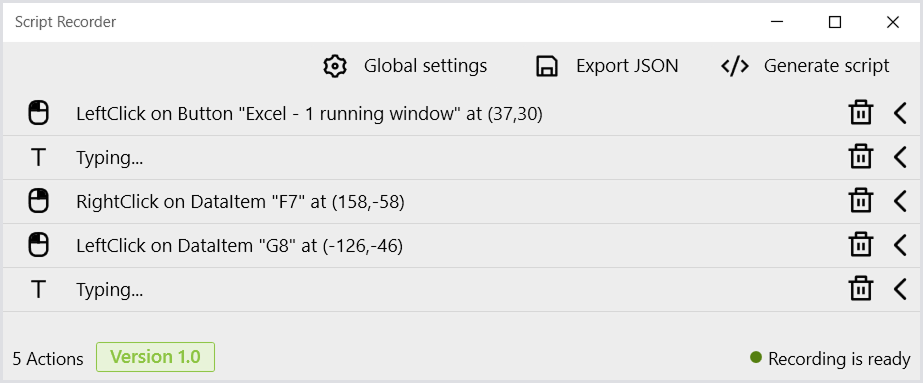Screen dimensions: 923x383
Task: Click the Generate script label
Action: click(x=826, y=66)
